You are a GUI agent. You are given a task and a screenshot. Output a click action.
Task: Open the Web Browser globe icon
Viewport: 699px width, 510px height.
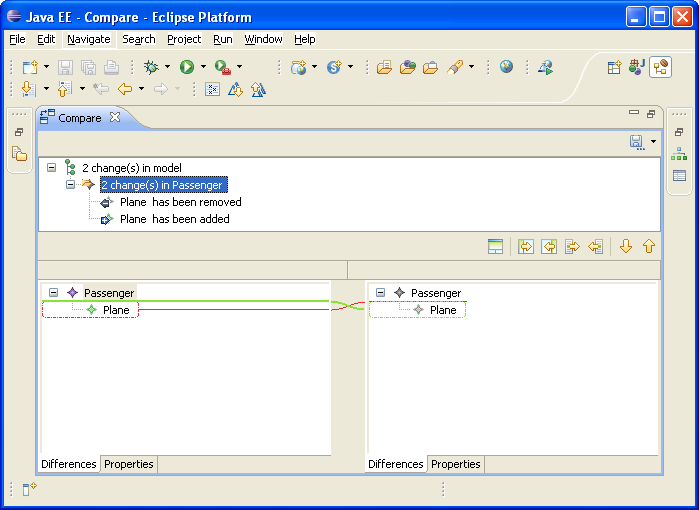(506, 67)
